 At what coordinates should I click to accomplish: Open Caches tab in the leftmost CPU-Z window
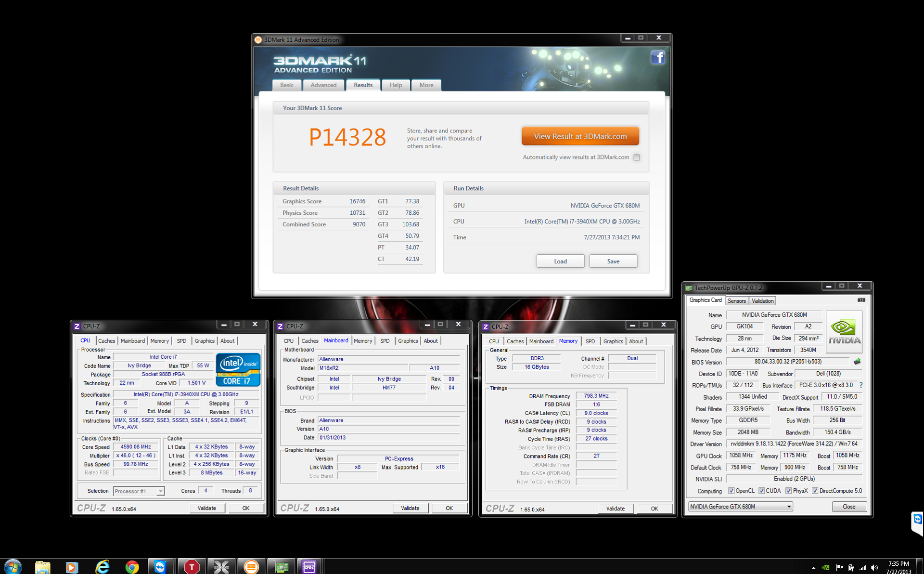pos(106,341)
